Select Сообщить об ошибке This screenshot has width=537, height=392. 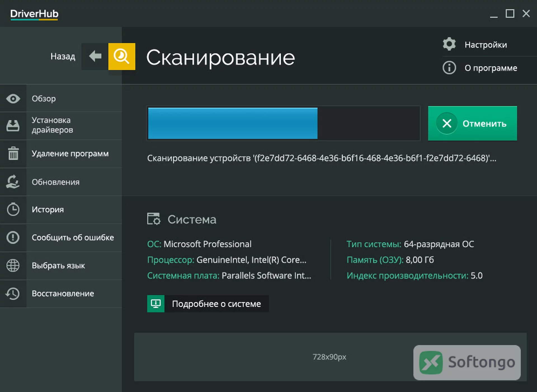(61, 237)
